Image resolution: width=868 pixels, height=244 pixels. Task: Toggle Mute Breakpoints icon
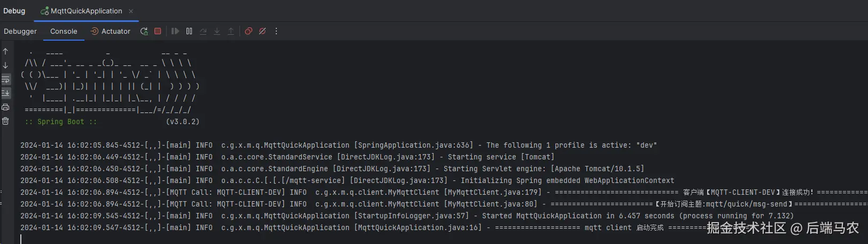click(262, 32)
